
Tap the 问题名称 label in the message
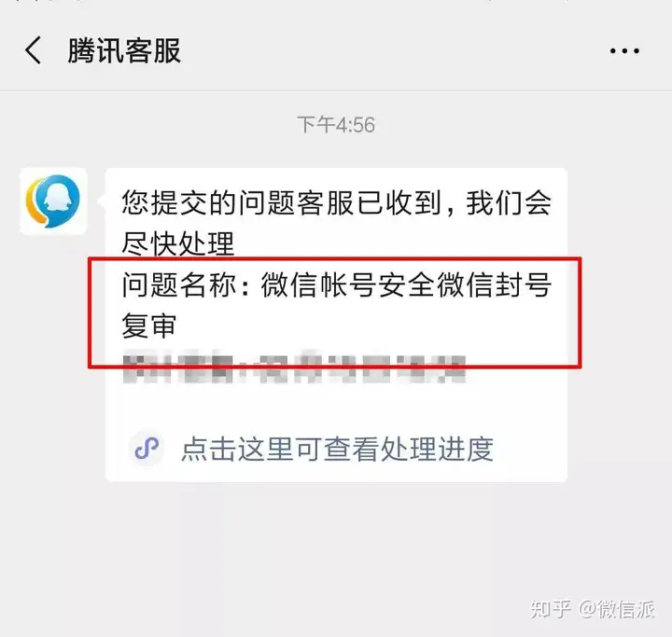pos(178,284)
